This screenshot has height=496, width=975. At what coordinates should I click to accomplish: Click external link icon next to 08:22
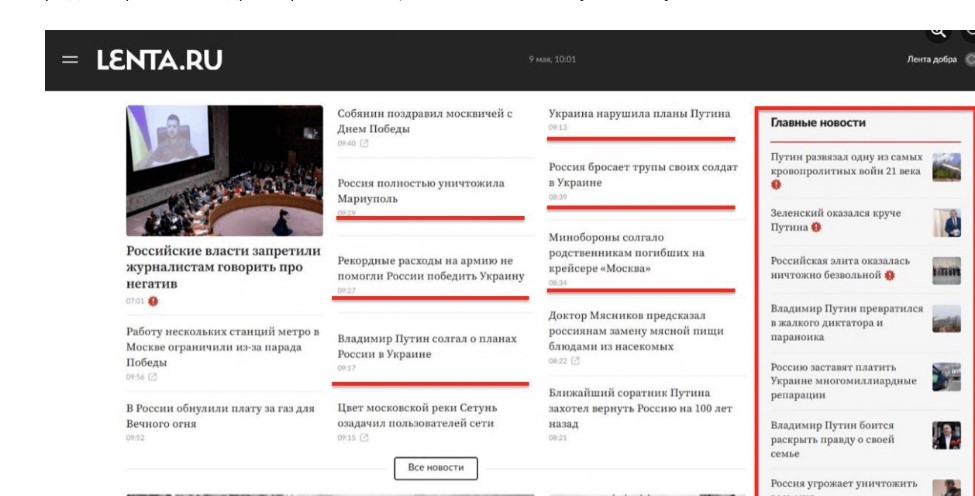point(575,361)
